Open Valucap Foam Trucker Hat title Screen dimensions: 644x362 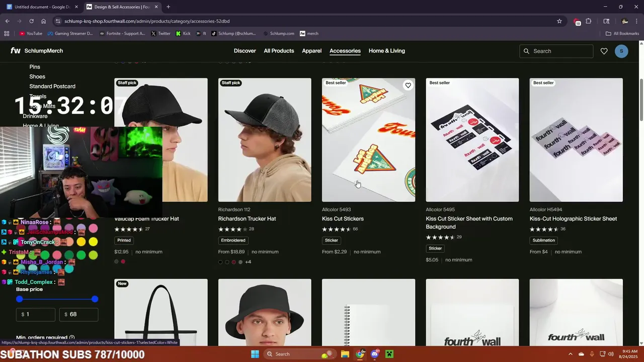pos(146,219)
